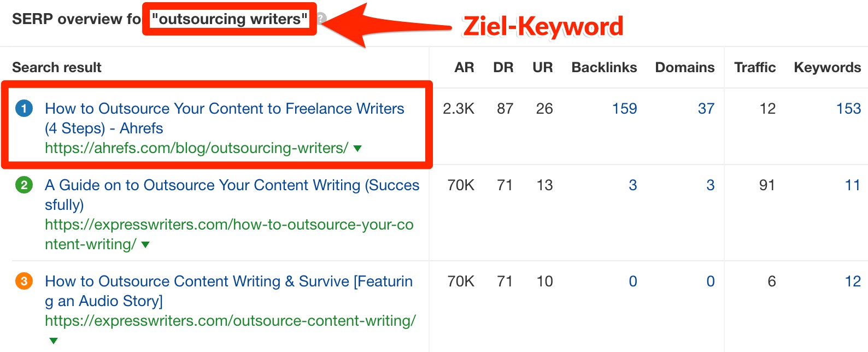This screenshot has height=352, width=868.
Task: Open the 11 keywords link
Action: point(852,185)
